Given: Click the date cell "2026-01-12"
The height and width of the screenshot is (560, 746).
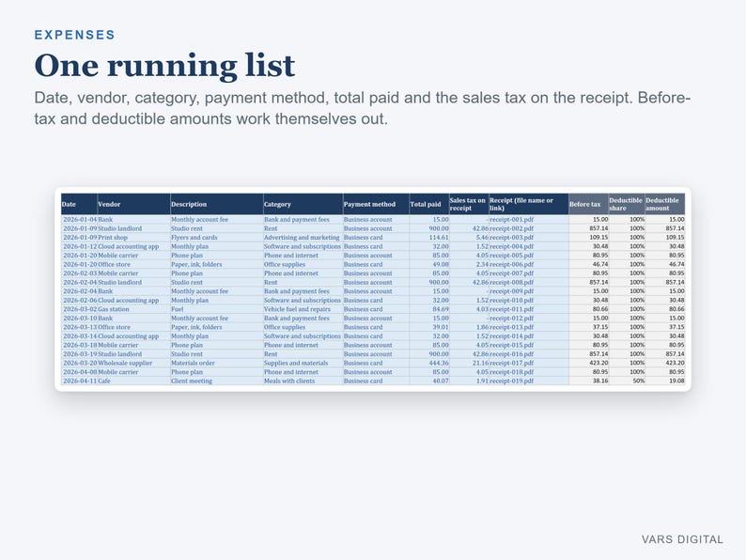Looking at the screenshot, I should 80,246.
